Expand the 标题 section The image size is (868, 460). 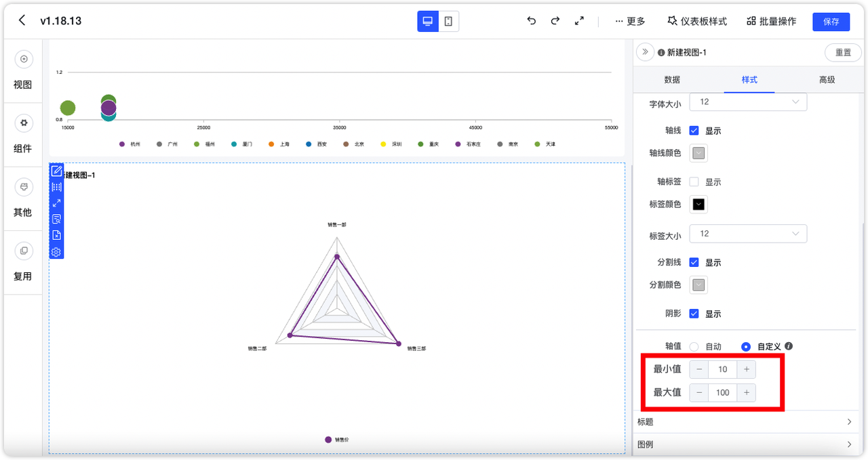(x=745, y=422)
